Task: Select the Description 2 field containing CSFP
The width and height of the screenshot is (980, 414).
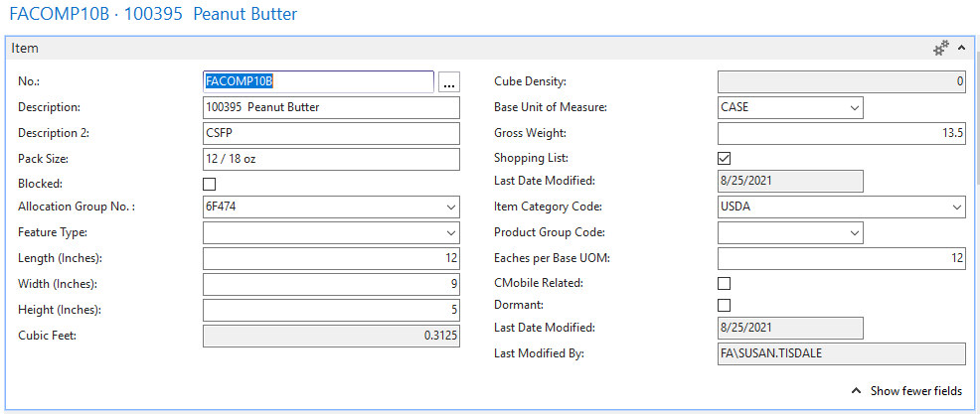Action: tap(331, 133)
